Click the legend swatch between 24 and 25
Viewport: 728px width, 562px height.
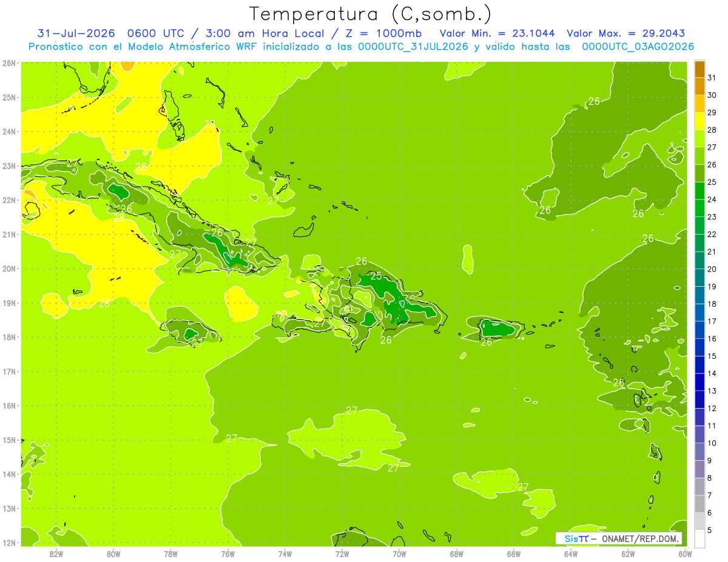tap(699, 190)
